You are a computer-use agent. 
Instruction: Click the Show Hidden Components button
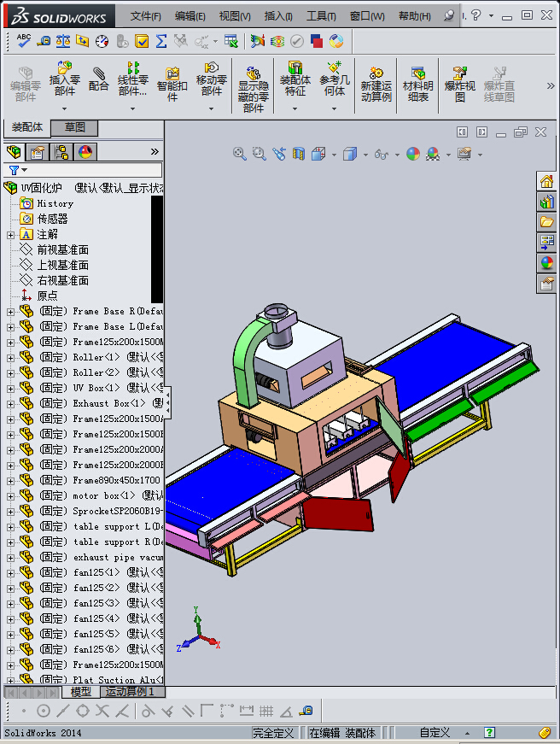(x=254, y=89)
